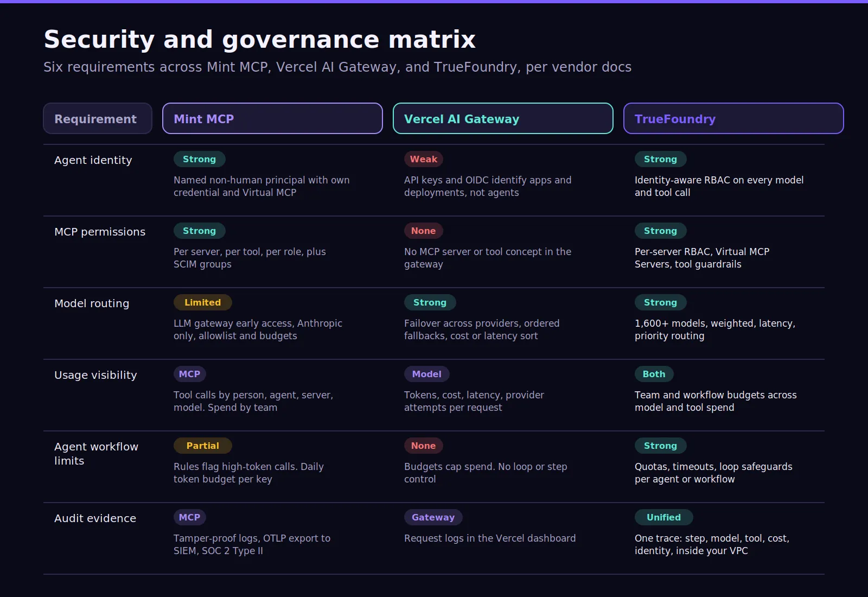
Task: Click the 'Agent workflow limits' row label
Action: pyautogui.click(x=97, y=454)
